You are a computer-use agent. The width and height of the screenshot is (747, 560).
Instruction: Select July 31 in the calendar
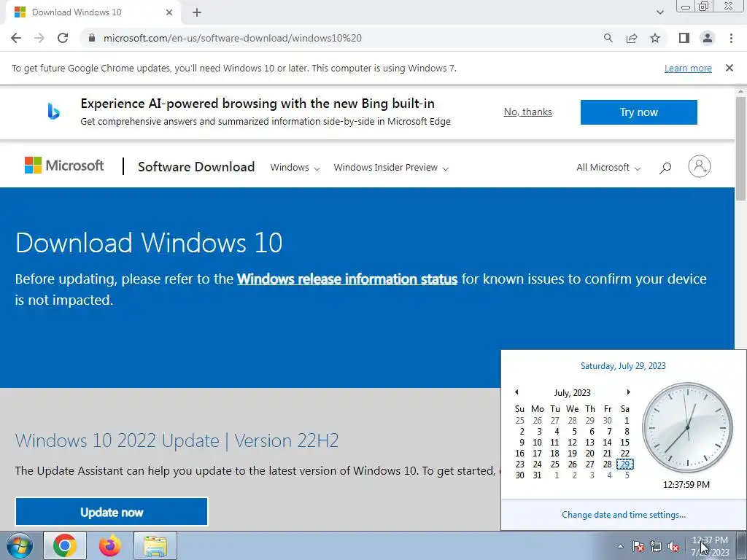tap(538, 475)
